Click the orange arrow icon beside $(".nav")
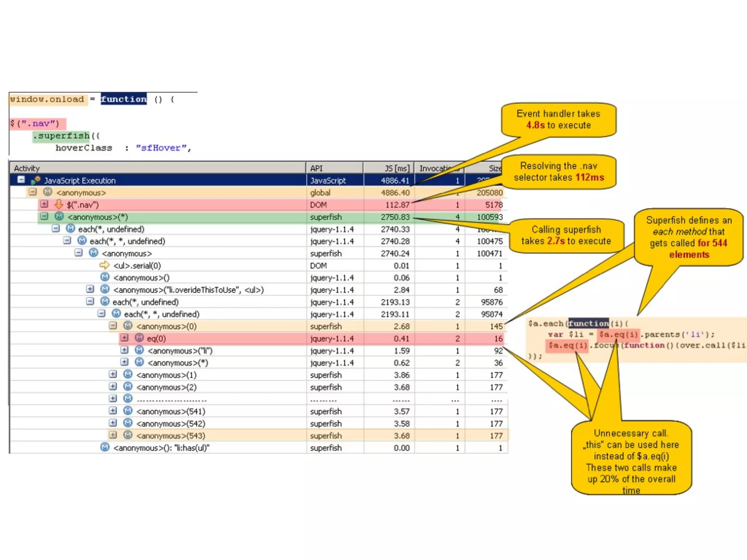Viewport: 747px width, 560px height. click(59, 205)
